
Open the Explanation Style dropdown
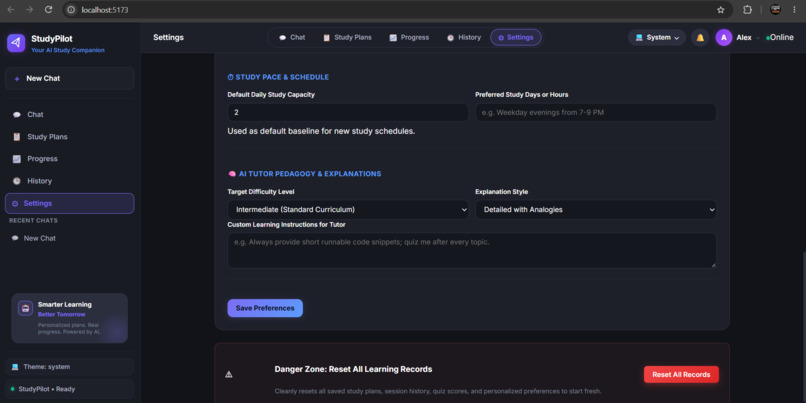pos(596,210)
